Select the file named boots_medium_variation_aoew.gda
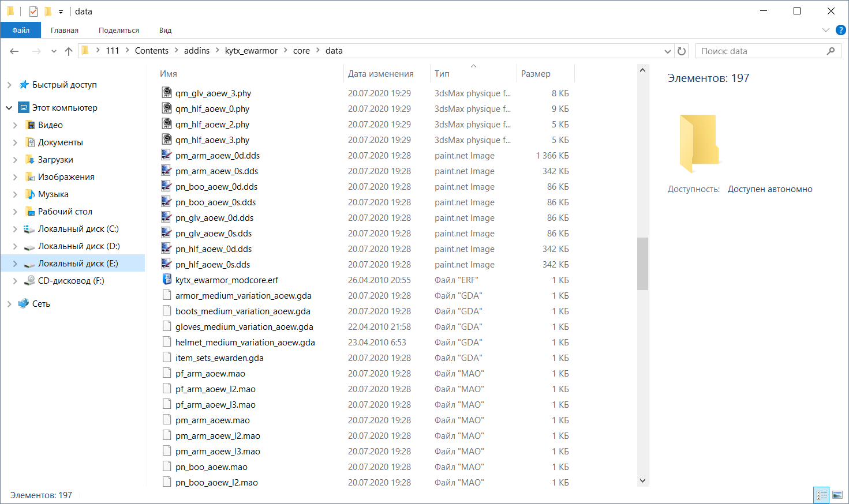 pos(243,311)
